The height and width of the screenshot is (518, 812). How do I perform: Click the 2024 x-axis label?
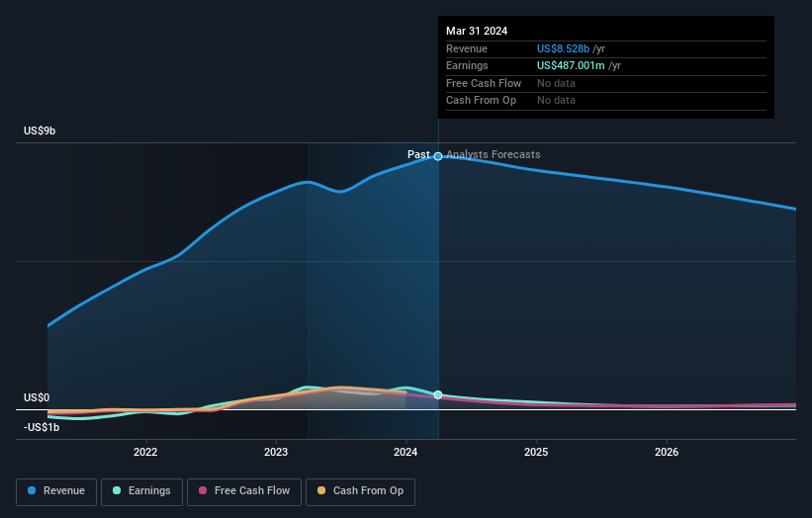click(406, 452)
